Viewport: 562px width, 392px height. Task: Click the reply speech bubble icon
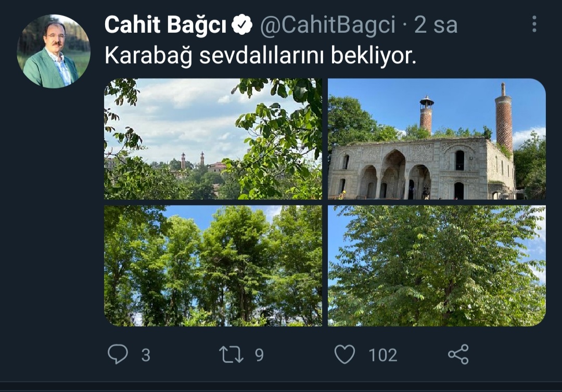click(x=118, y=354)
